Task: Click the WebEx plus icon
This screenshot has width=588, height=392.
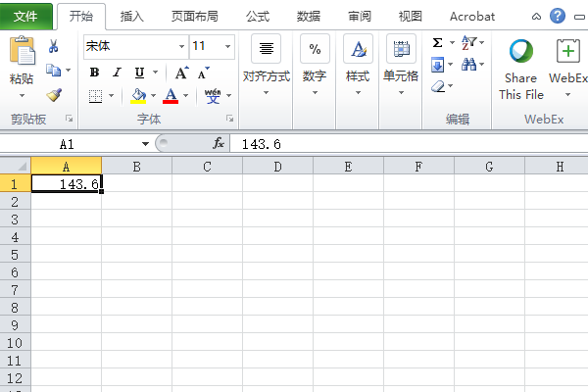Action: click(x=567, y=50)
